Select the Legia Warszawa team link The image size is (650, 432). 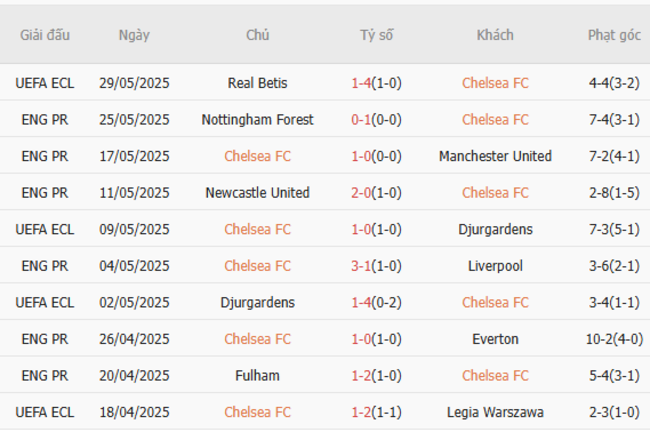pyautogui.click(x=495, y=412)
